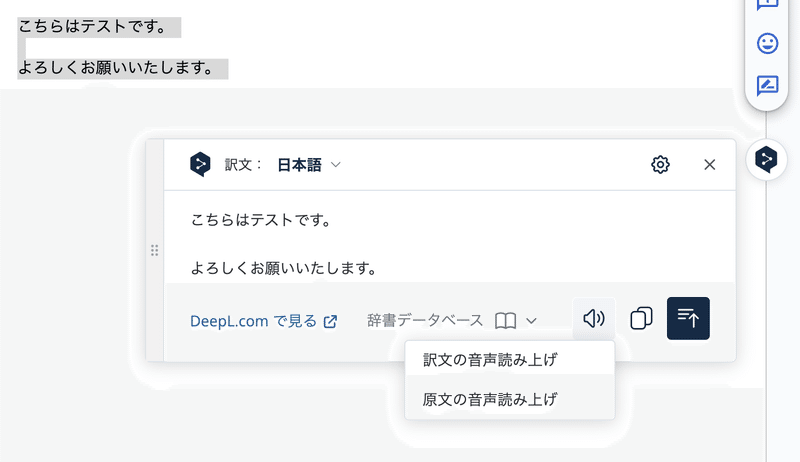Click translated line よろしくお願いいたします。 in popup

point(283,268)
